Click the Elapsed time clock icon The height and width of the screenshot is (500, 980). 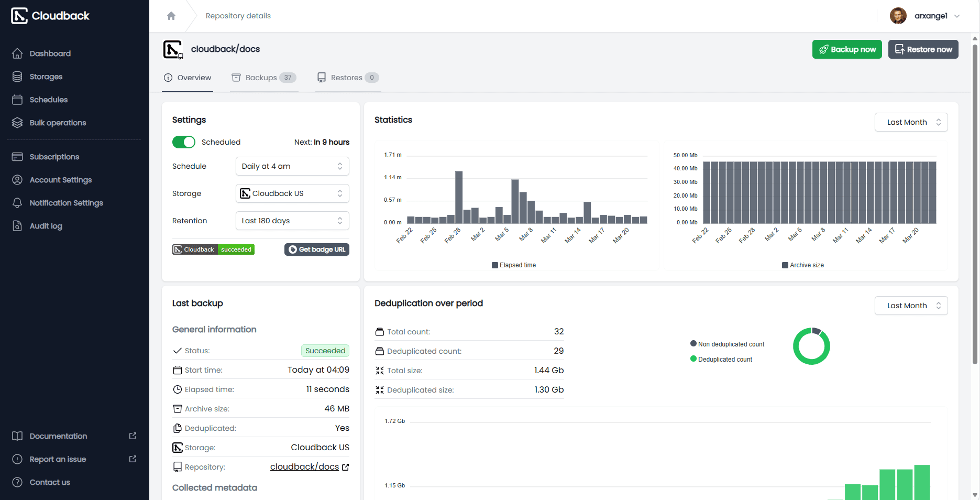tap(178, 389)
